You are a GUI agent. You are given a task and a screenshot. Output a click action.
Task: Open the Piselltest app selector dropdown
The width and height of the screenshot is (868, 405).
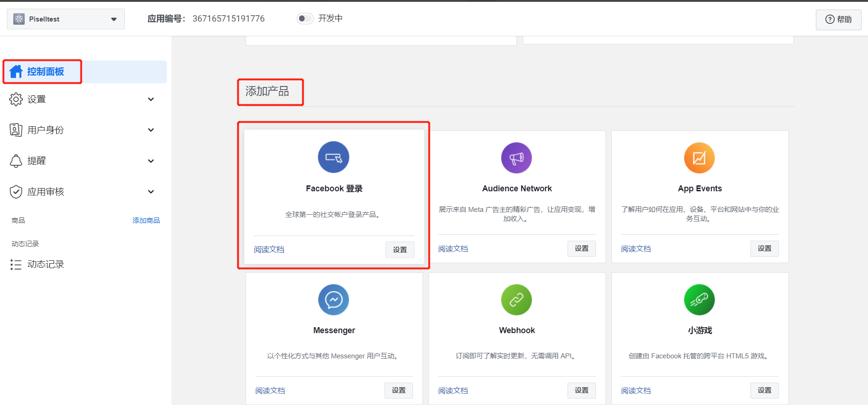[x=66, y=19]
